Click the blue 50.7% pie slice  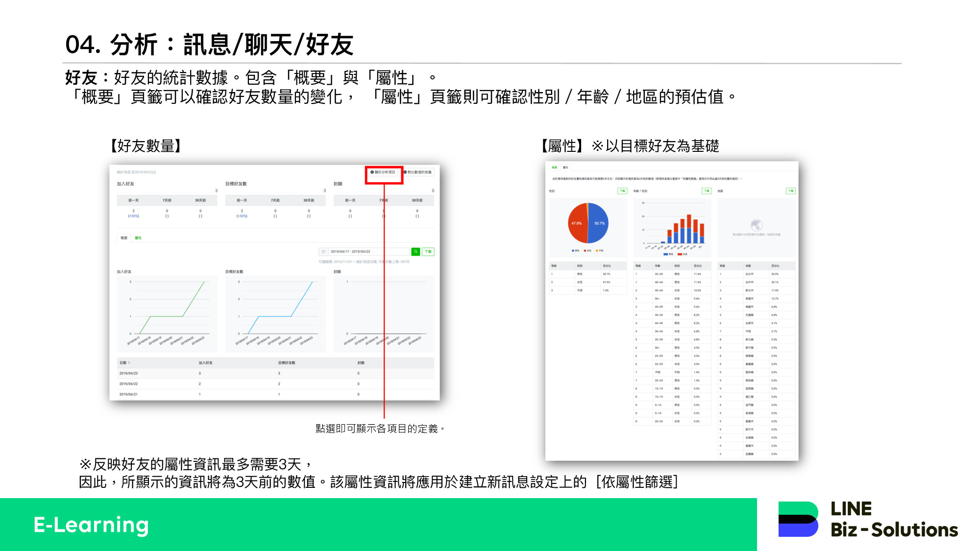point(599,223)
